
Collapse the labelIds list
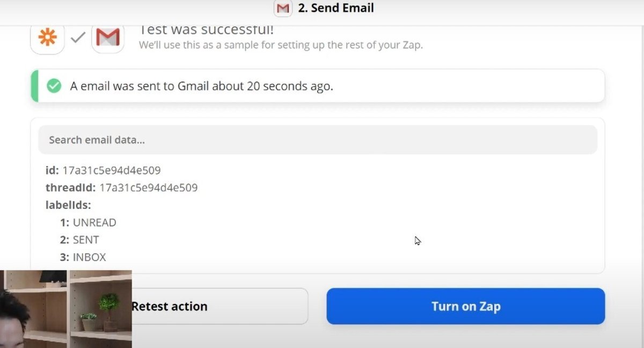[68, 205]
